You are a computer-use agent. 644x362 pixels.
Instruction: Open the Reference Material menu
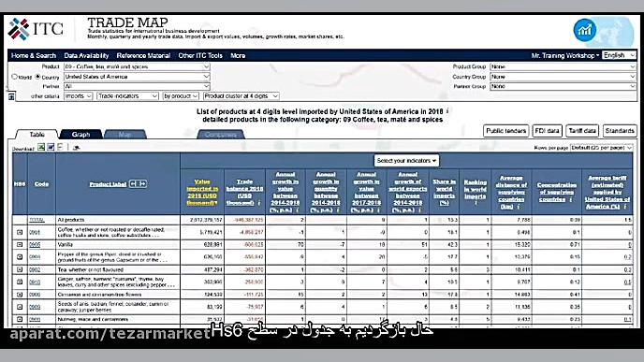(x=143, y=55)
